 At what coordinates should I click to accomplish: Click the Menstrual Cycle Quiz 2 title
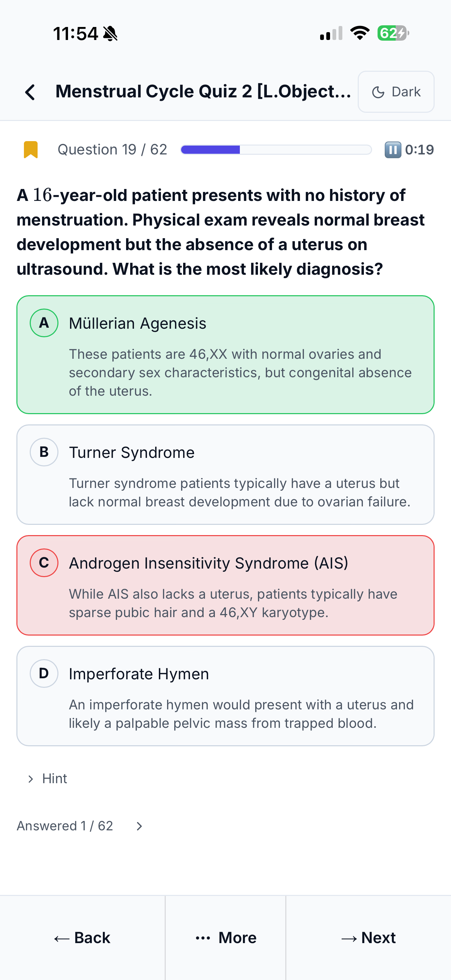pyautogui.click(x=203, y=92)
